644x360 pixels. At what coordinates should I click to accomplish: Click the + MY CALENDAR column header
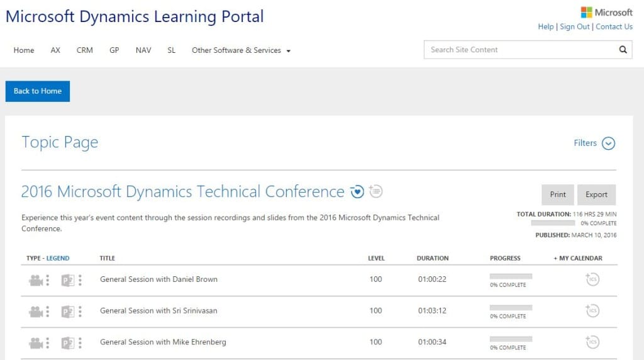(578, 258)
